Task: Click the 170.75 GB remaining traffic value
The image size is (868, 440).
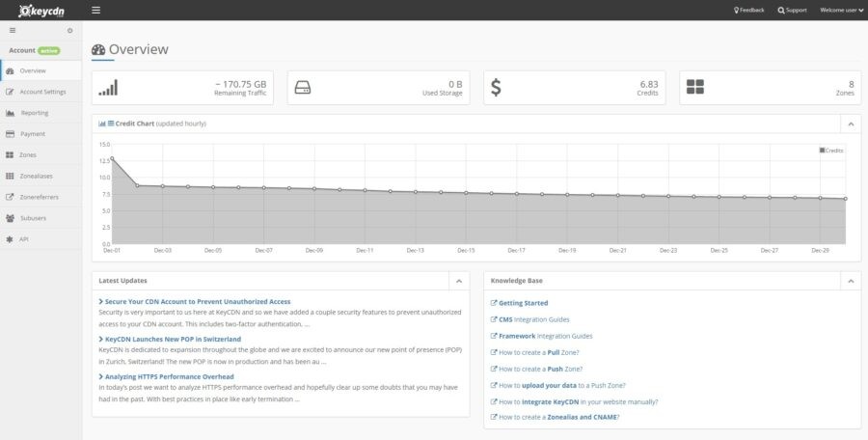Action: (241, 84)
